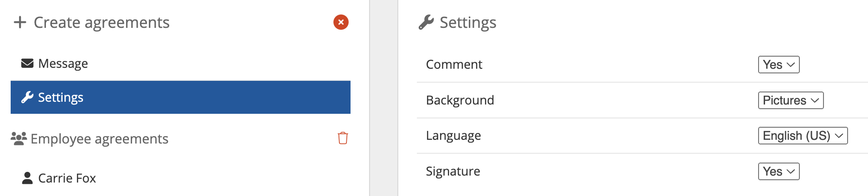Viewport: 868px width, 196px height.
Task: Click the Background setting label
Action: coord(460,100)
